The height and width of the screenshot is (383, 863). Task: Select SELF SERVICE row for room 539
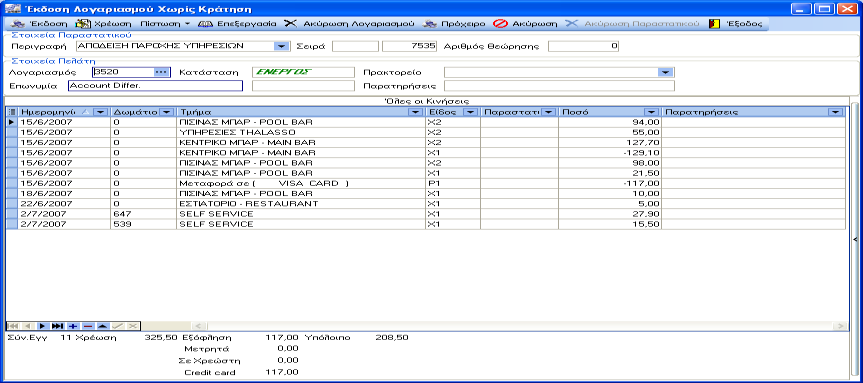[x=425, y=224]
